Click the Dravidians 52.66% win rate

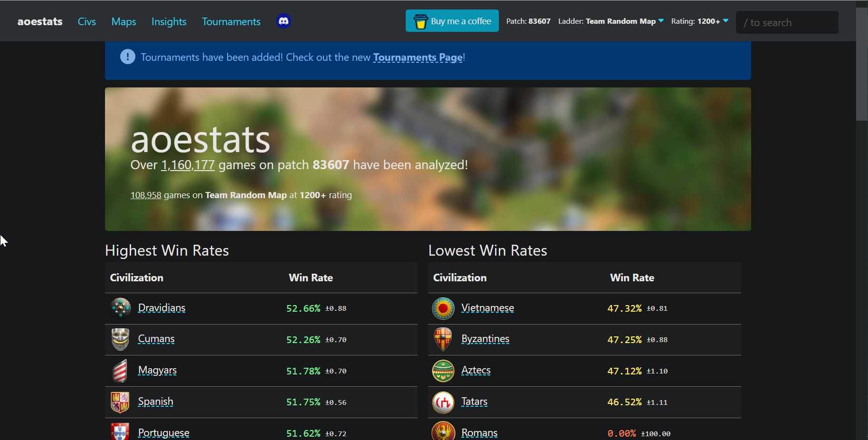303,308
